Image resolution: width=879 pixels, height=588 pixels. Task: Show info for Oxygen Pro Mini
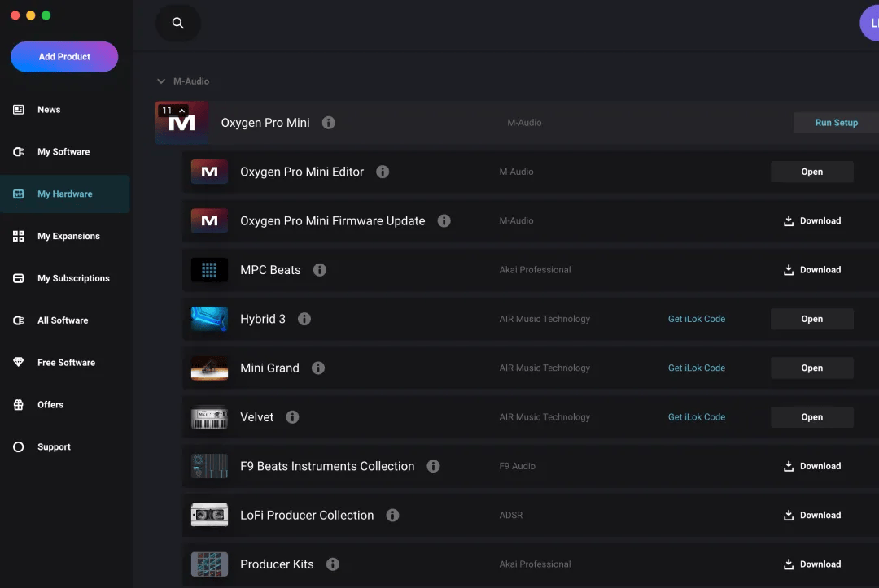coord(329,123)
